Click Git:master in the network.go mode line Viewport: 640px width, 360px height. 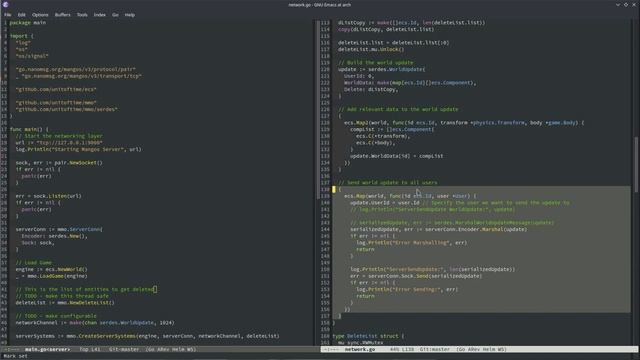pyautogui.click(x=435, y=349)
